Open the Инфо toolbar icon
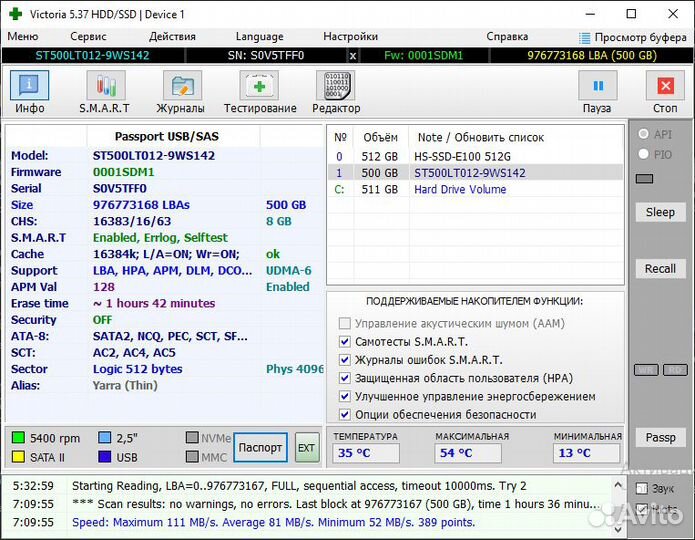The width and height of the screenshot is (695, 540). point(29,86)
